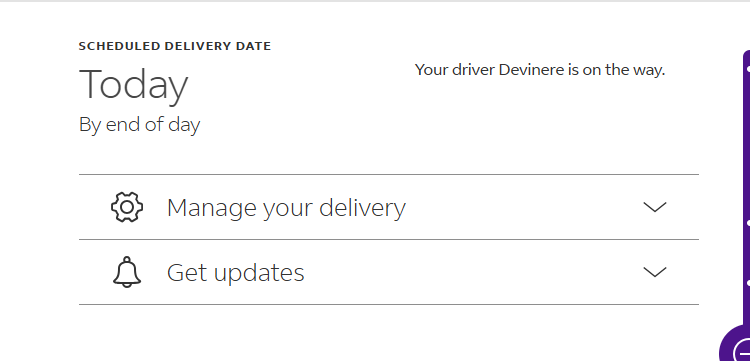
Task: Click the lowest dot on purple progress tracker
Action: coord(748,283)
